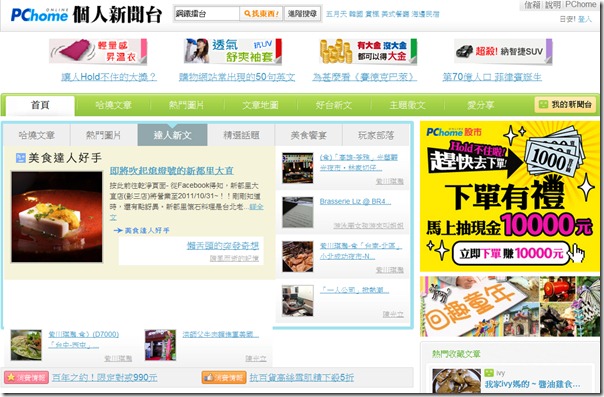Click the PChome link at top right
The image size is (604, 397).
(581, 5)
